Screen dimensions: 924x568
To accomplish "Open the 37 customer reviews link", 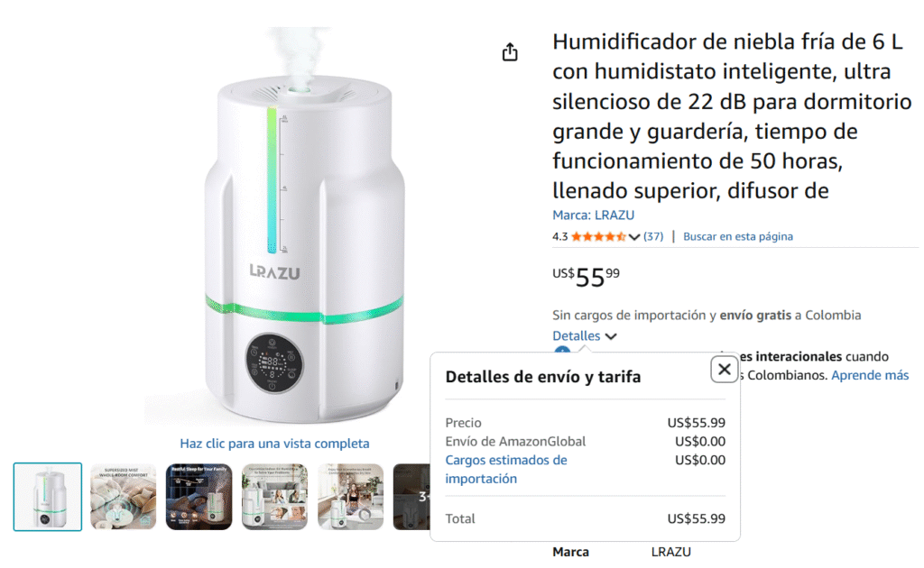I will point(653,236).
